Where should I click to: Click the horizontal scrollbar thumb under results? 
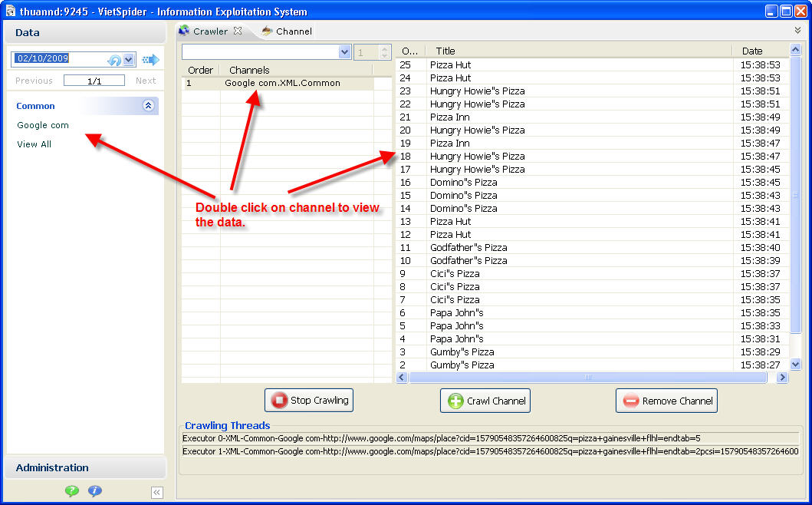point(588,378)
